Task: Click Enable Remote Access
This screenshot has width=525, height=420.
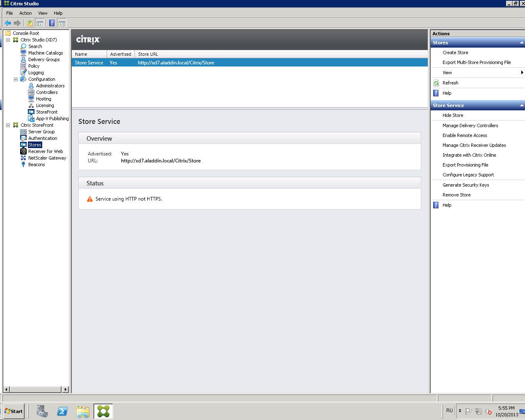Action: click(465, 135)
